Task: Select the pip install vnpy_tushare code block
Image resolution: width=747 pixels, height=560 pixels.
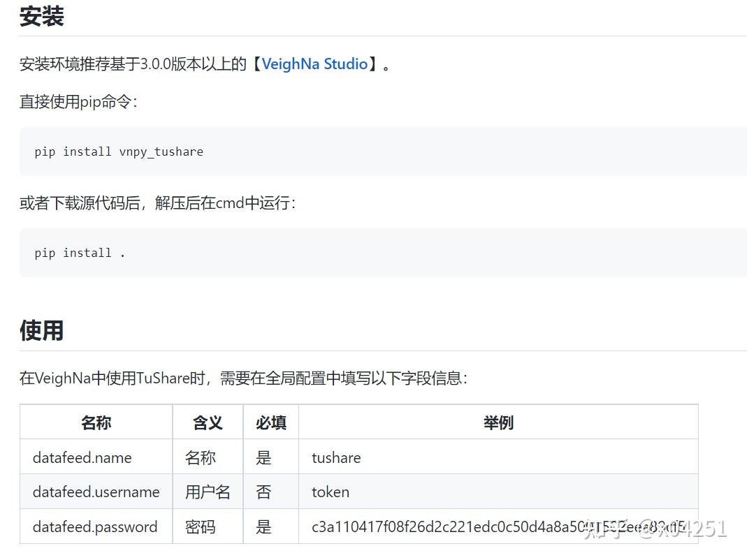Action: [x=119, y=152]
